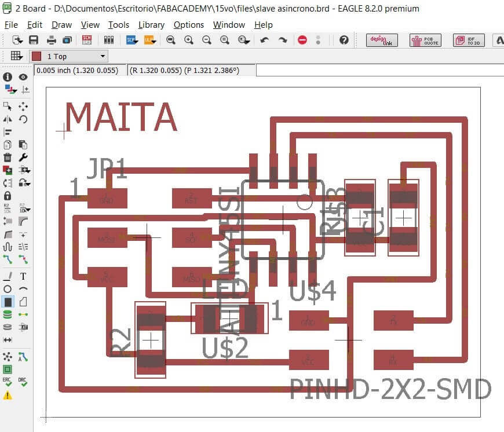504x432 pixels.
Task: Run a script with SCR icon
Action: point(132,40)
